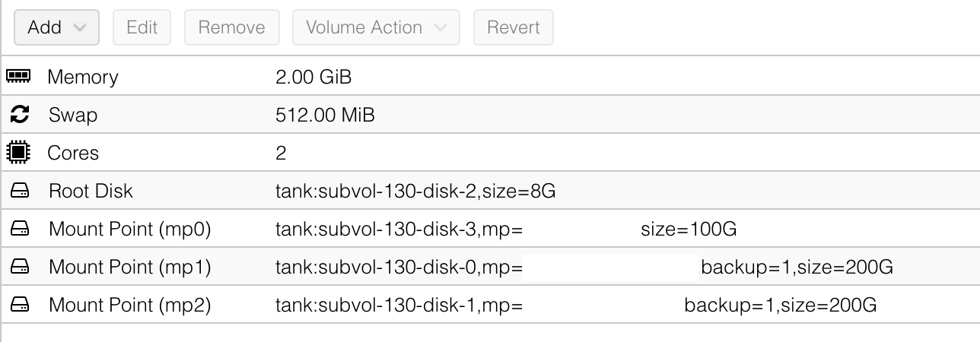Open the Add dropdown menu
This screenshot has height=342, width=980.
click(56, 27)
